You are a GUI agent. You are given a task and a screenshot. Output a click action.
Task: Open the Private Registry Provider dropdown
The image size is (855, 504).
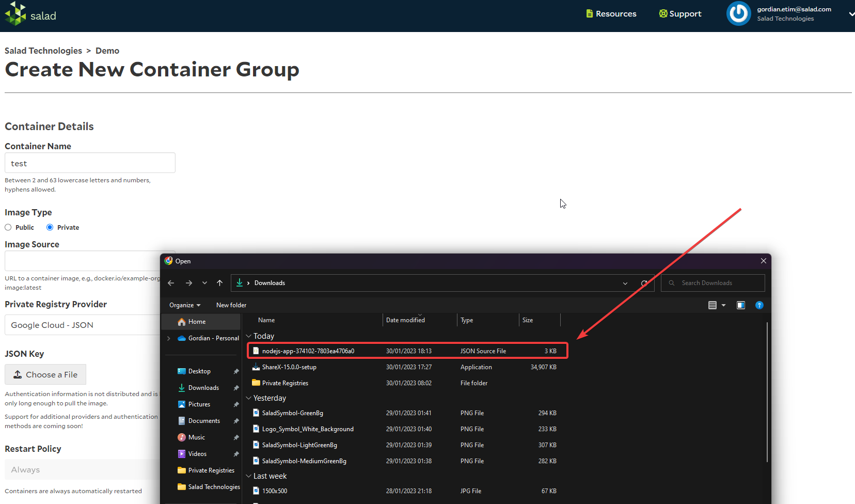pos(83,325)
